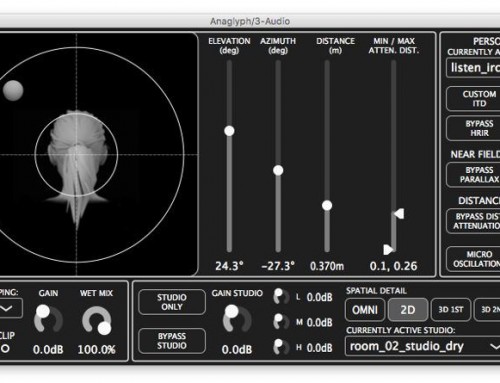Viewport: 500px width, 383px height.
Task: Select OMNI spatial detail
Action: point(365,310)
